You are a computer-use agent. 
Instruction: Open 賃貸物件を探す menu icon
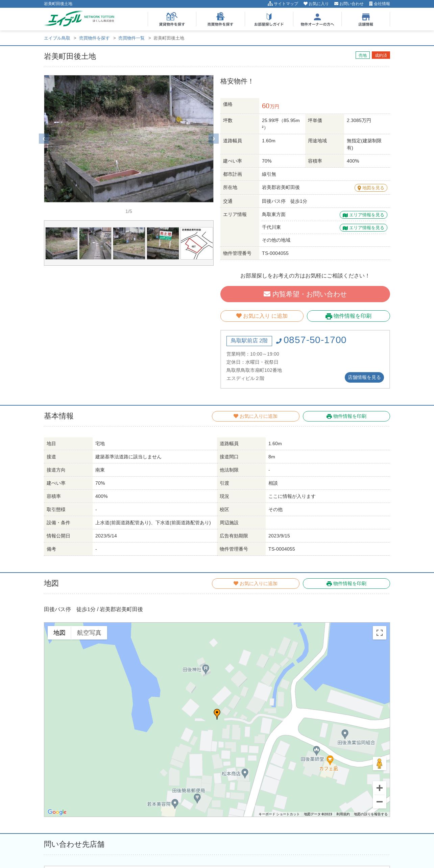(x=172, y=19)
